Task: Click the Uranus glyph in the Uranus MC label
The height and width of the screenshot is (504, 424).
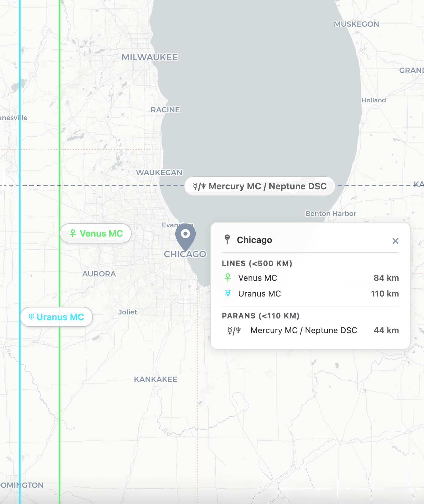Action: (x=31, y=317)
